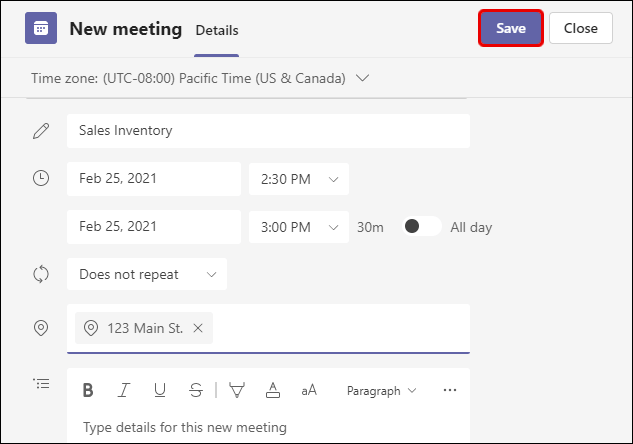Expand the time zone selector

363,78
